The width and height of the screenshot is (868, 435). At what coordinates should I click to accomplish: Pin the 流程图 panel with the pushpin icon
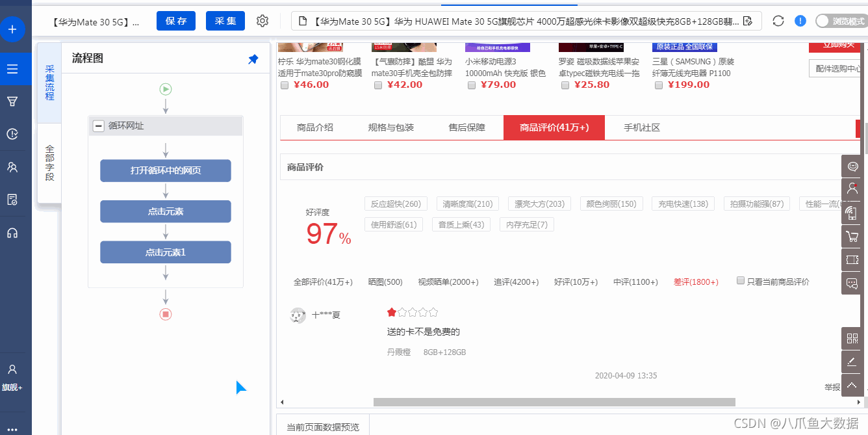pyautogui.click(x=253, y=59)
